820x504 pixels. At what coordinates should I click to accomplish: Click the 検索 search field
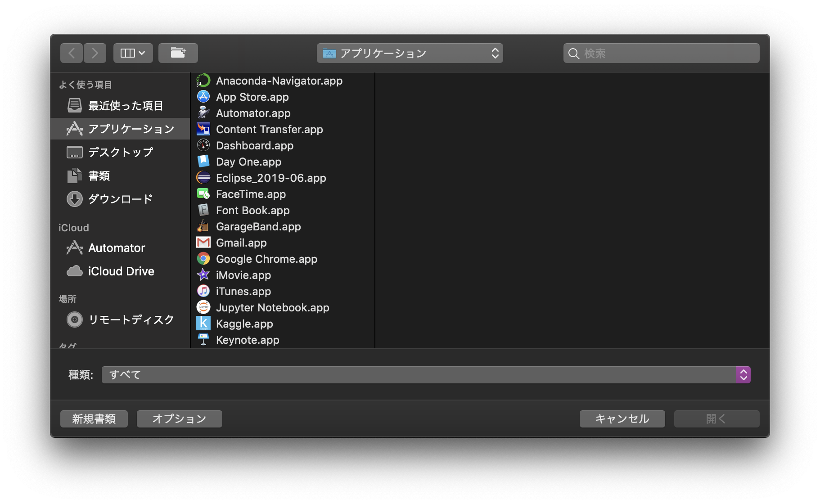662,53
